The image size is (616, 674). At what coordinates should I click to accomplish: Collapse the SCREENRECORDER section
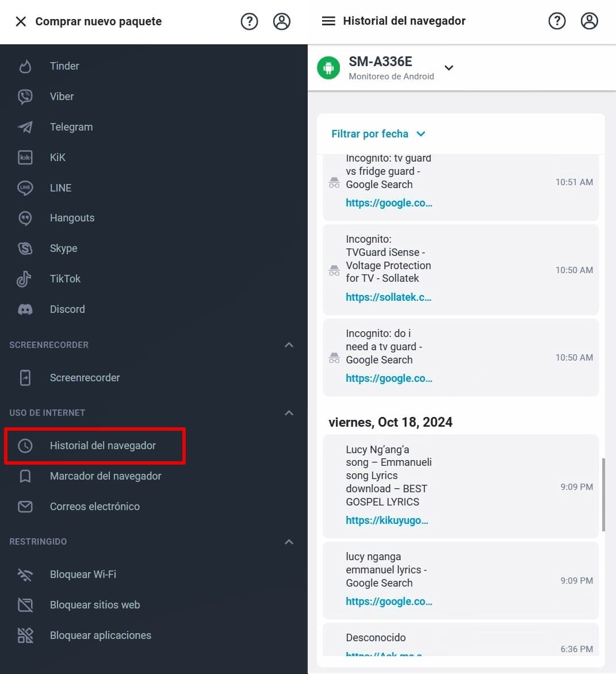(x=289, y=345)
